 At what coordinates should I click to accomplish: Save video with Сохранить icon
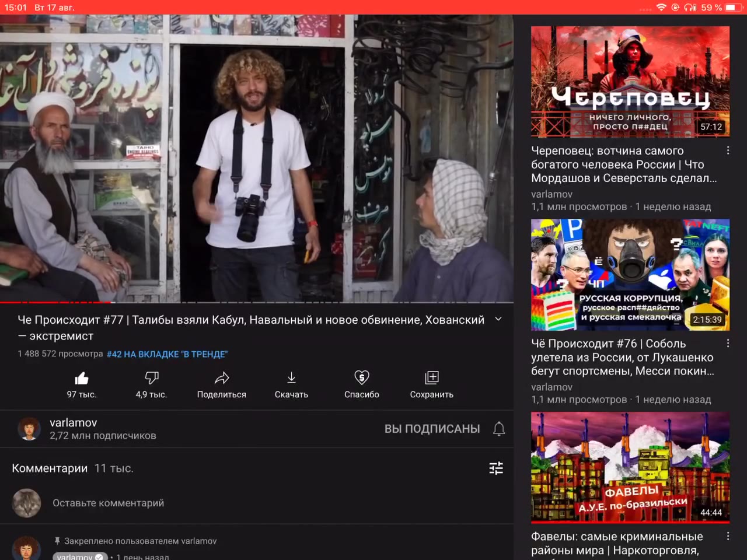tap(432, 377)
